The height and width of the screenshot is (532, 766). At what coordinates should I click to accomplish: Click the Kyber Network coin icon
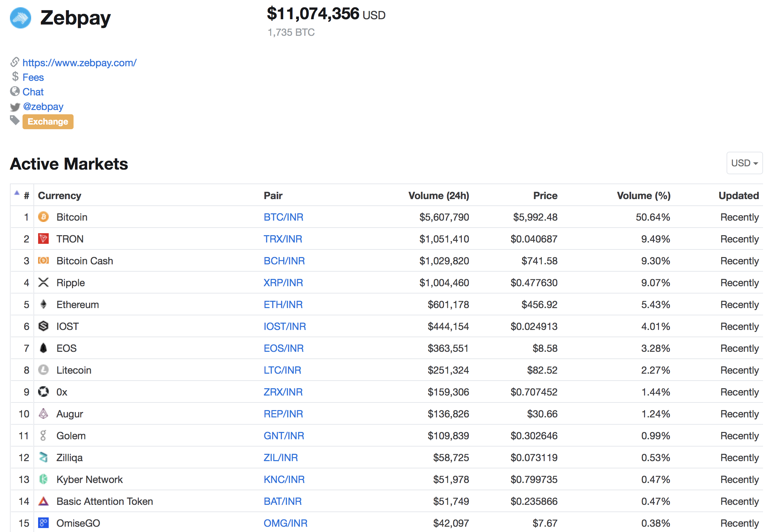click(43, 479)
